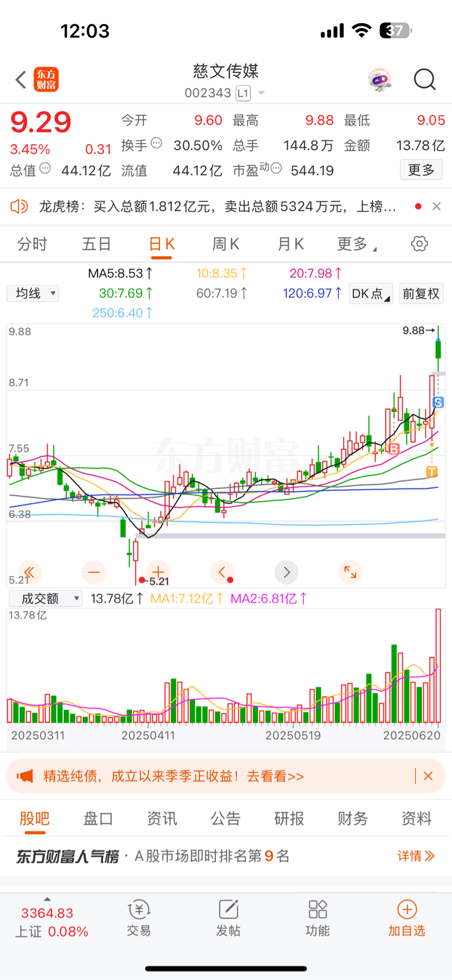Viewport: 452px width, 980px height.
Task: Tap the current price 9.29
Action: [x=41, y=122]
